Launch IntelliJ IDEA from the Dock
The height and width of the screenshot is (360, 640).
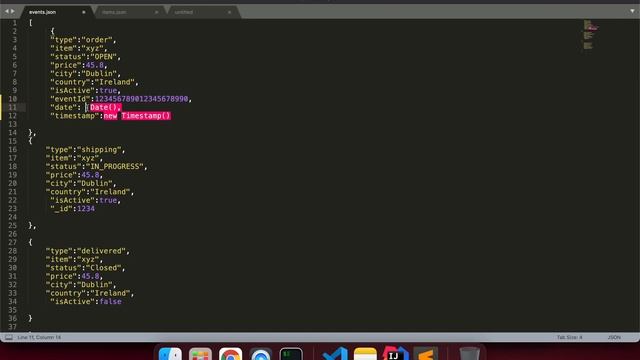396,353
